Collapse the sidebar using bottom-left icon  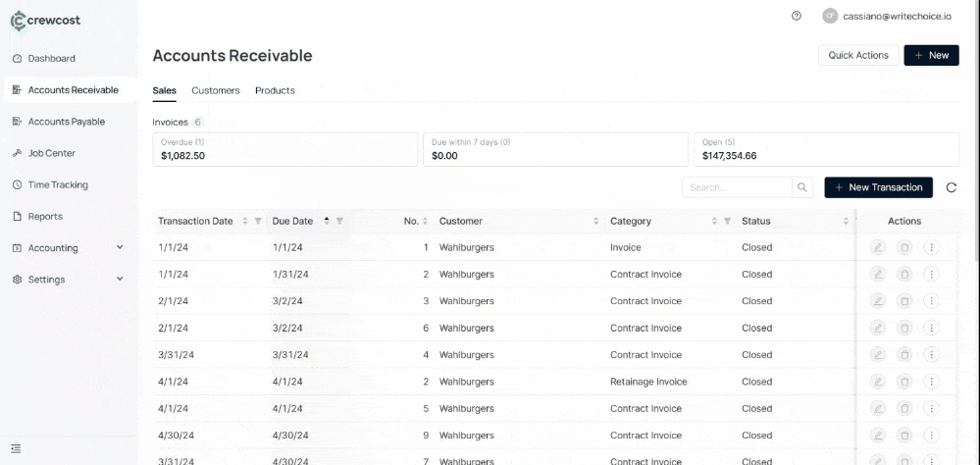pyautogui.click(x=17, y=448)
